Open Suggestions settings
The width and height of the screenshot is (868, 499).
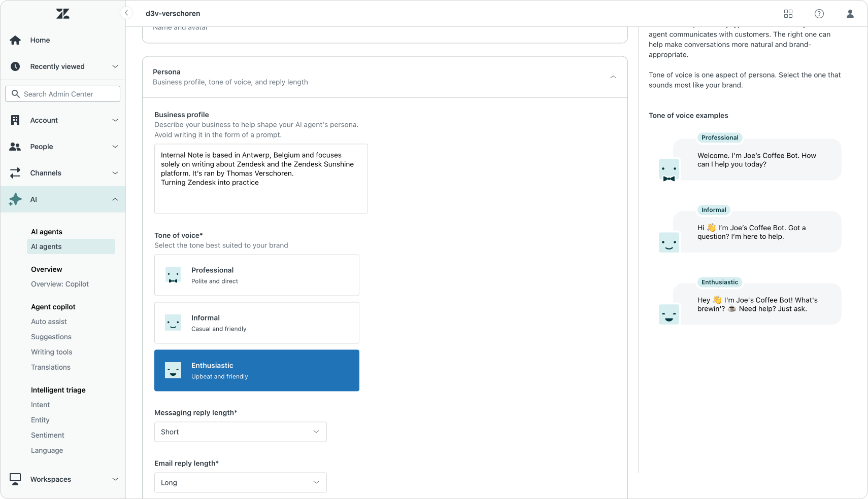51,337
